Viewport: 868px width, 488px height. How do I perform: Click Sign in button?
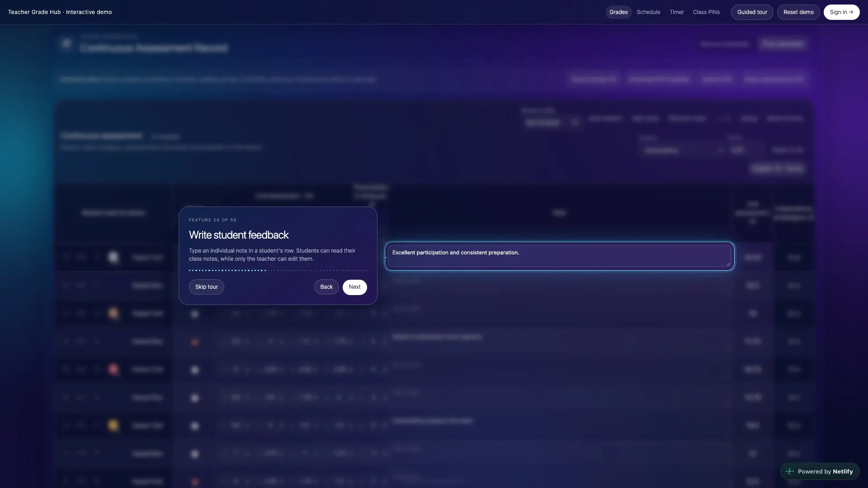[841, 12]
